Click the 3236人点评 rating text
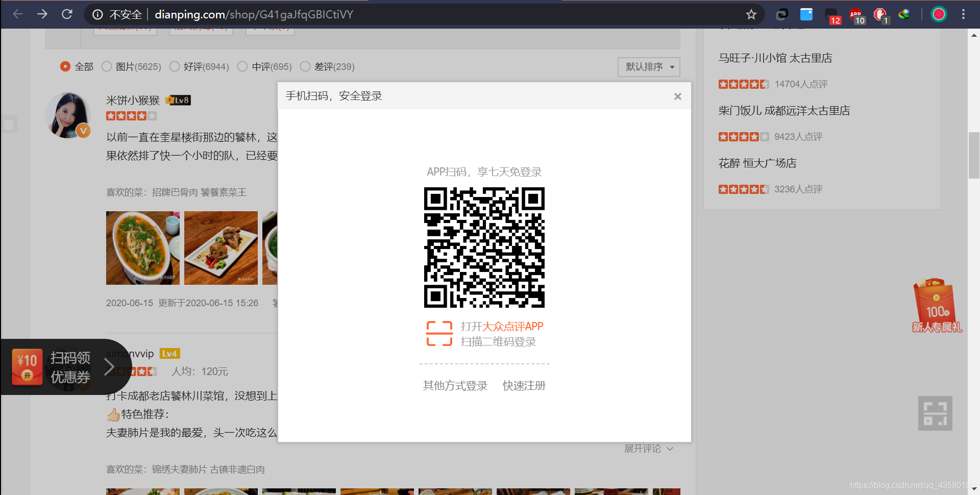The width and height of the screenshot is (980, 495). click(x=798, y=189)
